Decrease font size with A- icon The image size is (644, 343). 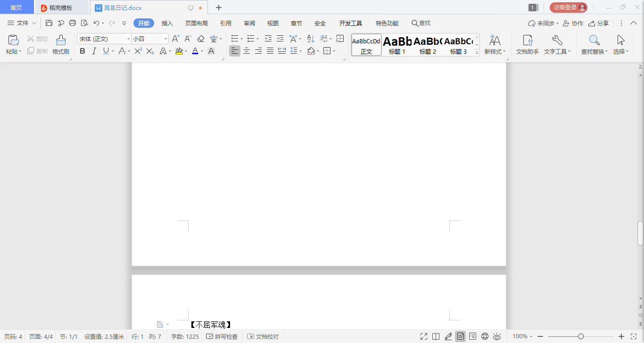click(x=188, y=39)
